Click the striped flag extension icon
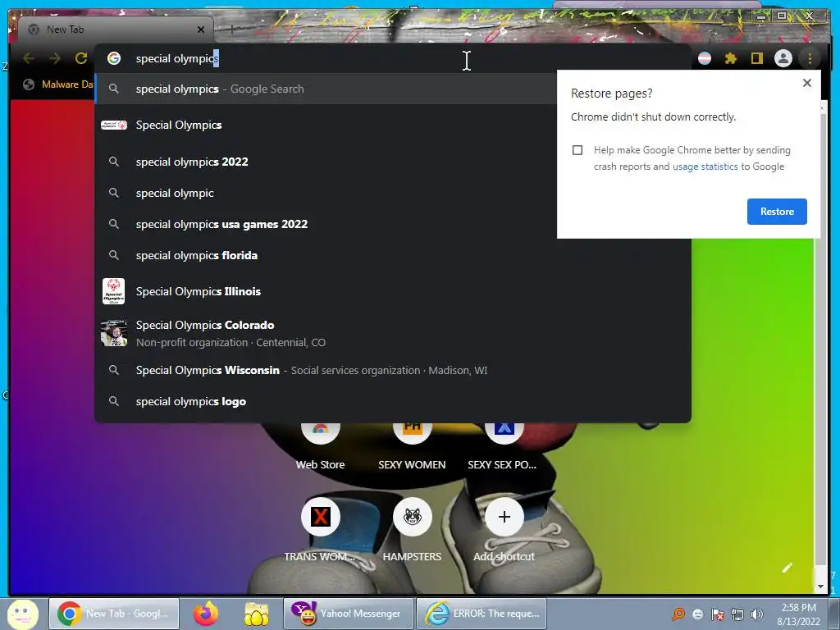The width and height of the screenshot is (840, 630). coord(705,58)
